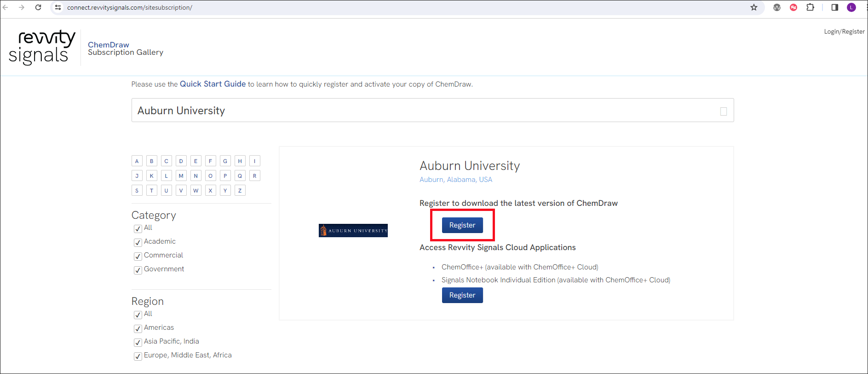Filter institutions by letter P
The image size is (868, 374).
225,176
